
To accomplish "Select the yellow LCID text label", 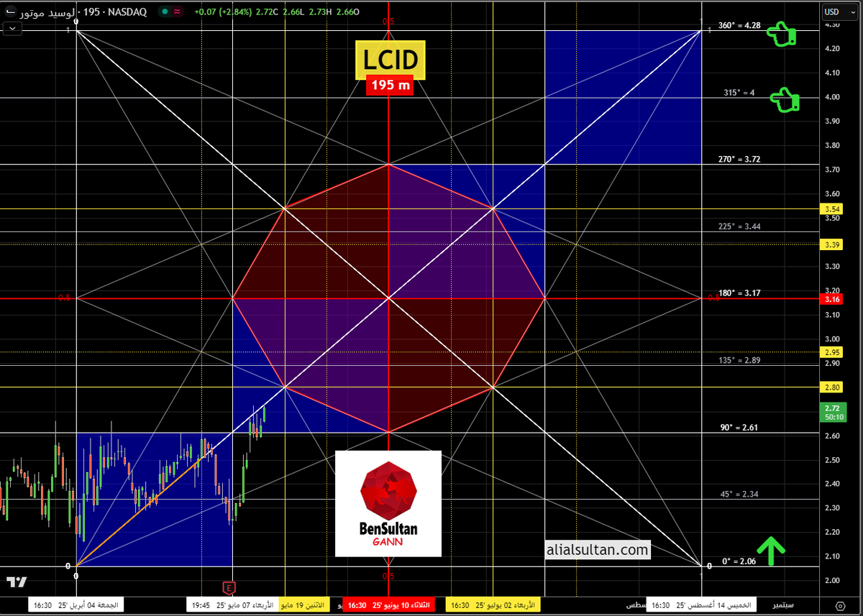I will [x=389, y=60].
